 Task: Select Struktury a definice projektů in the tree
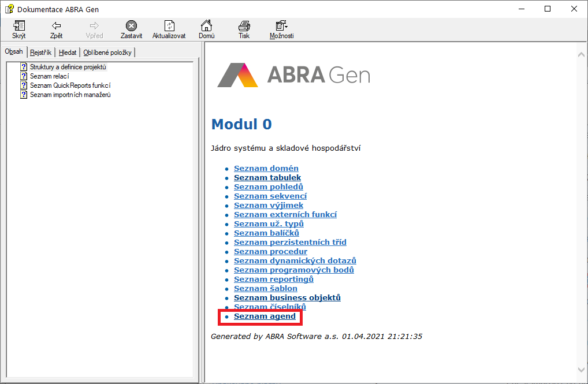coord(68,66)
